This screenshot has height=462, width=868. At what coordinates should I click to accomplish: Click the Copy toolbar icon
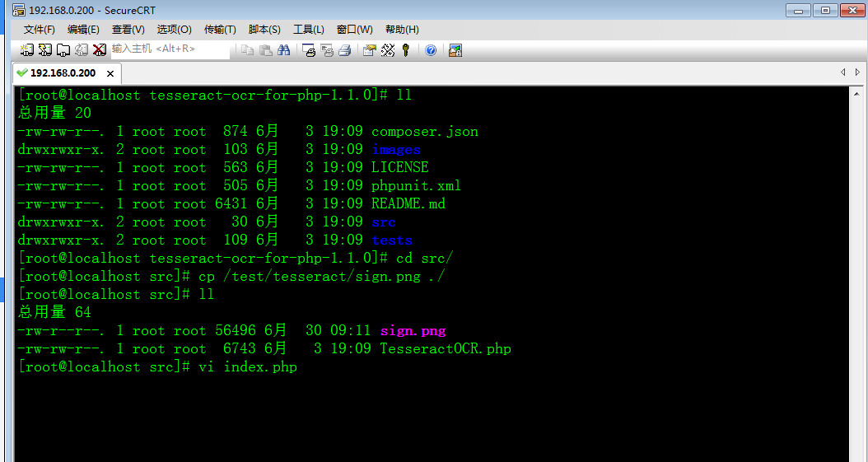tap(247, 50)
